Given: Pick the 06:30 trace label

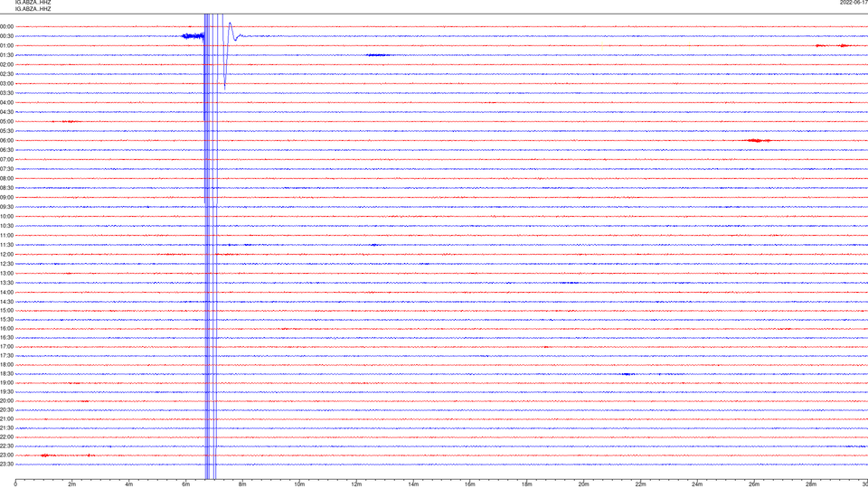Looking at the screenshot, I should click(6, 150).
